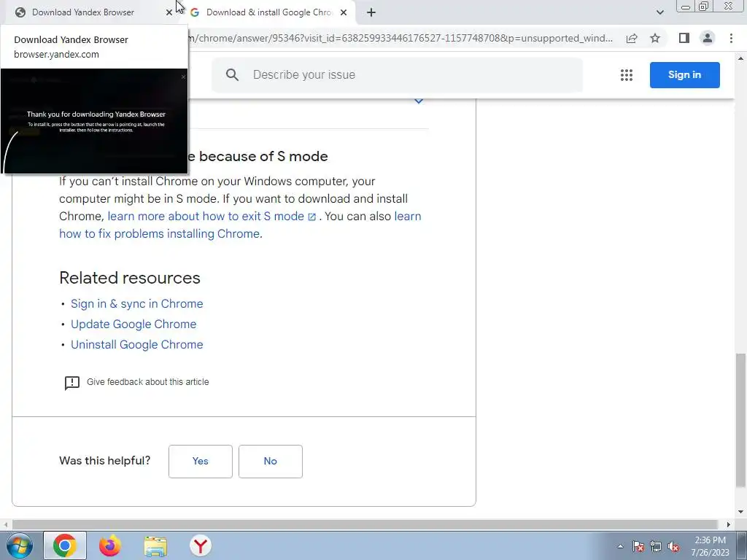Close the Download Yandex Browser tab
The image size is (747, 560).
(169, 12)
